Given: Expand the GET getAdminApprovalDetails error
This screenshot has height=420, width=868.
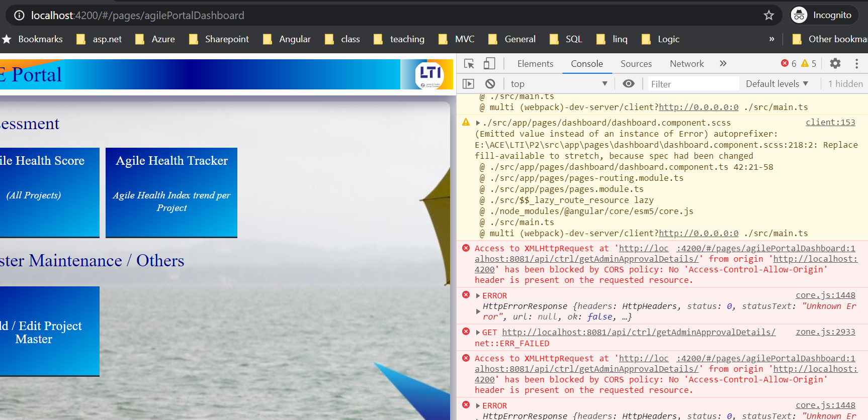Looking at the screenshot, I should [478, 333].
